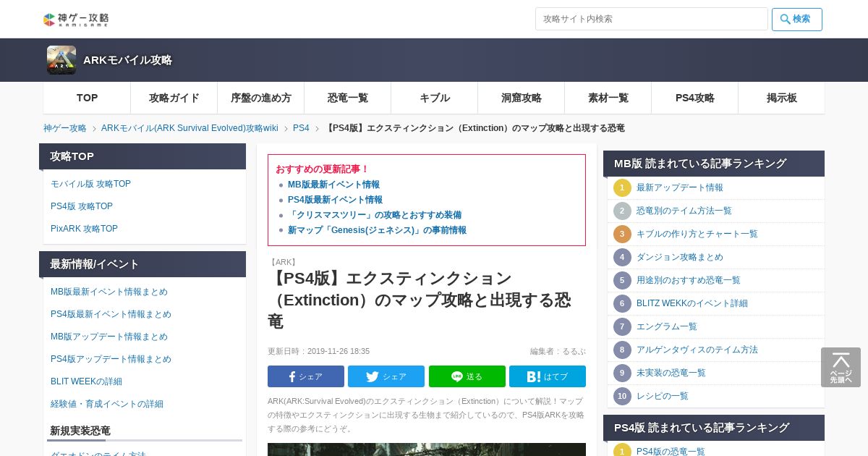The width and height of the screenshot is (868, 456).
Task: Open BLIT WEEKの詳細 sidebar link
Action: (x=86, y=381)
